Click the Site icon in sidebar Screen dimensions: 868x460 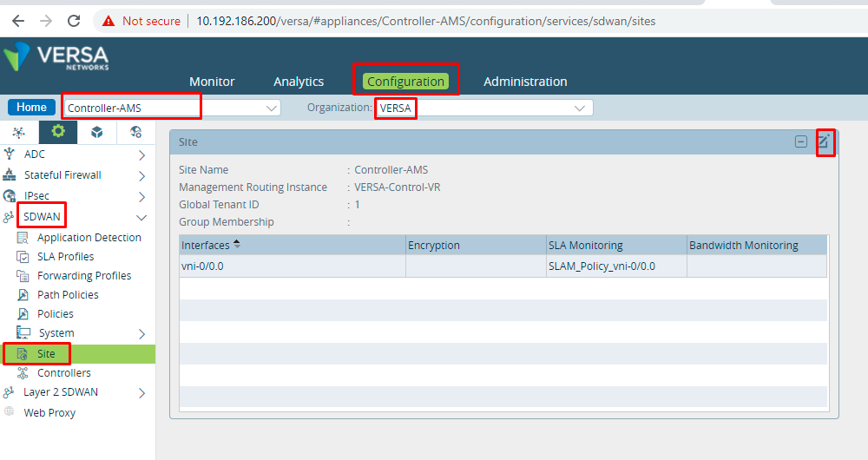(x=23, y=354)
